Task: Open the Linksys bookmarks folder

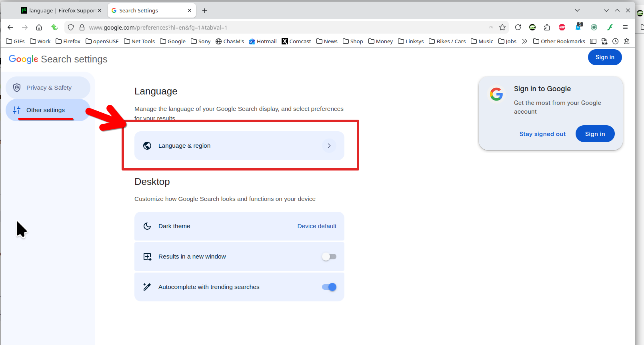Action: [411, 41]
